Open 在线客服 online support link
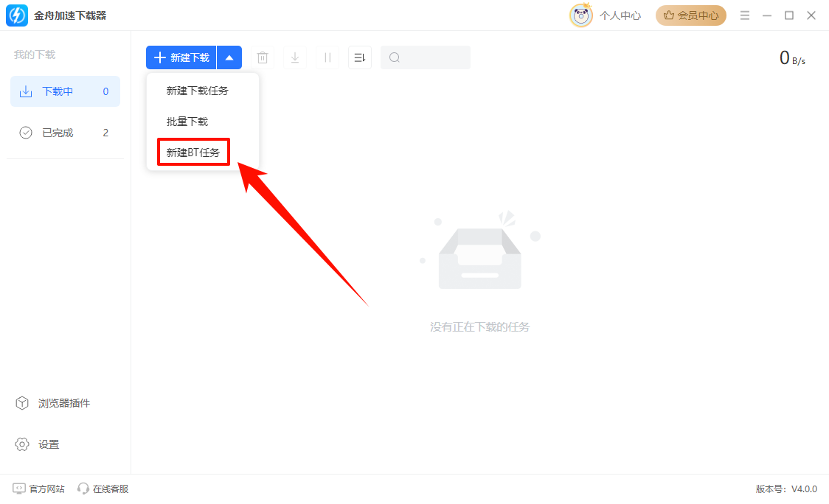The height and width of the screenshot is (504, 829). (x=103, y=489)
